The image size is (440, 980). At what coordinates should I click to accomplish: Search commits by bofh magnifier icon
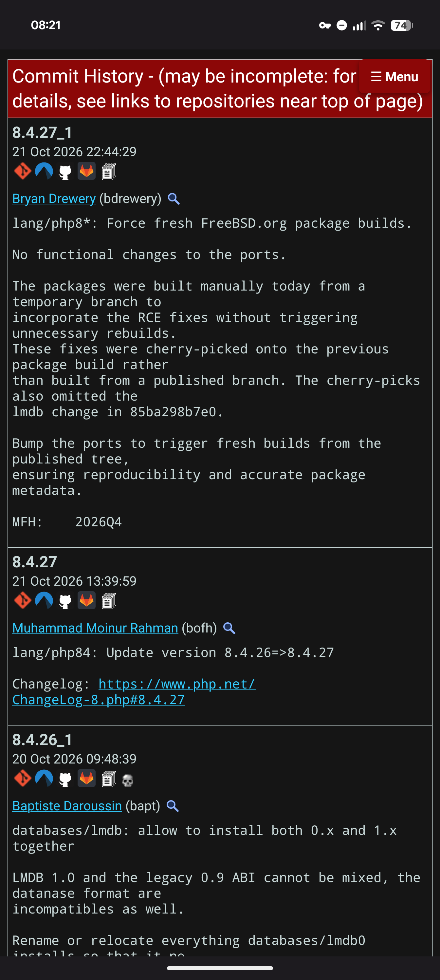pos(229,628)
